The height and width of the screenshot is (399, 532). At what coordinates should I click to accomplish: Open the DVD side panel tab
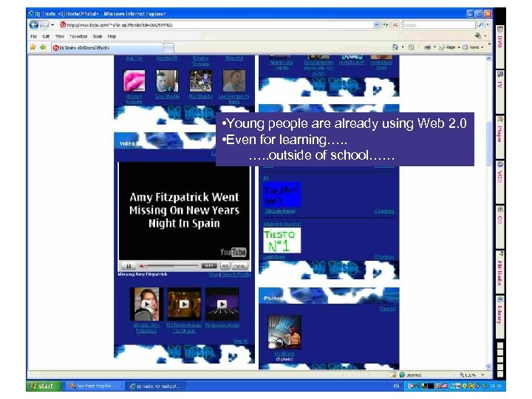point(499,47)
